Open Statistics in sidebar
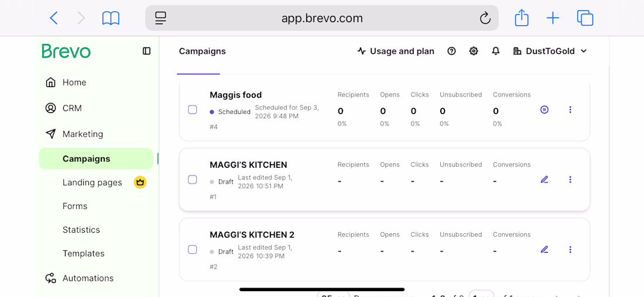Screen dimensions: 644x297 pyautogui.click(x=81, y=230)
